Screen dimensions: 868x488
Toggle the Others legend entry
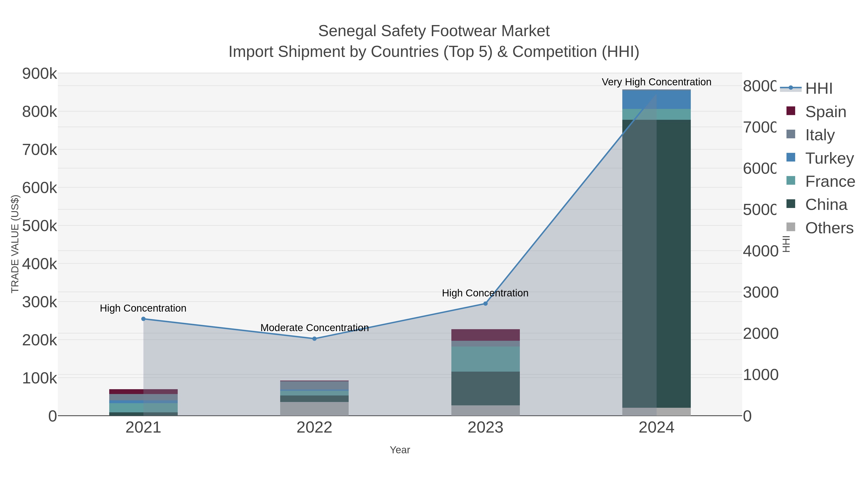coord(820,228)
